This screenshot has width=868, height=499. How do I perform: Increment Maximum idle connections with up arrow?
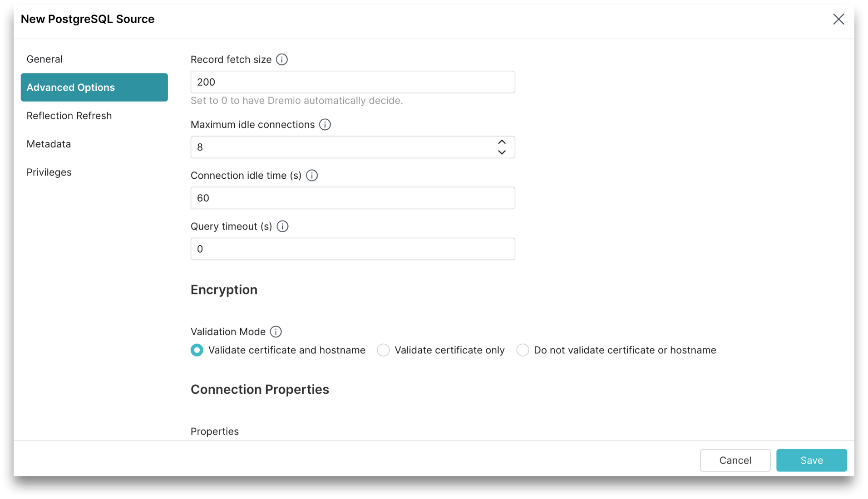click(x=502, y=142)
